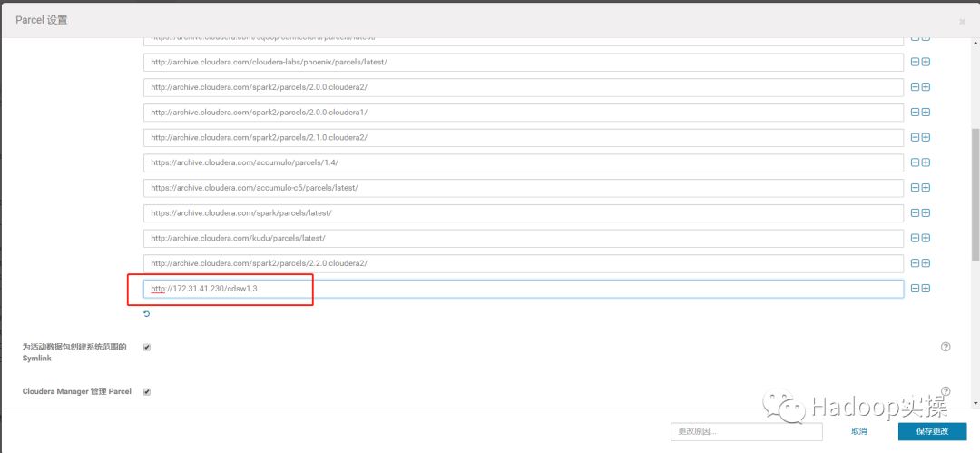Screen dimensions: 980x453
Task: Add a row after spark2 2.0.0.cloudera1
Action: coord(926,113)
